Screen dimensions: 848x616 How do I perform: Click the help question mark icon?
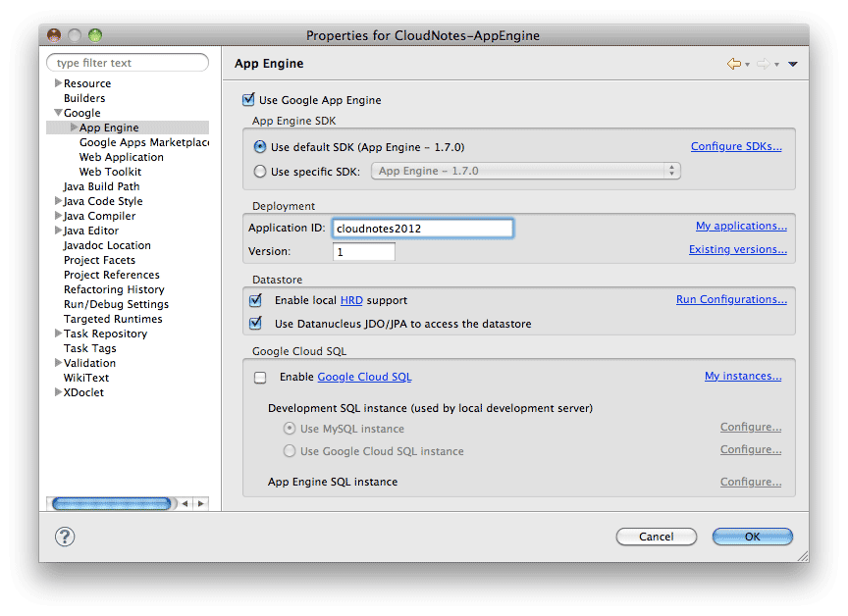65,537
